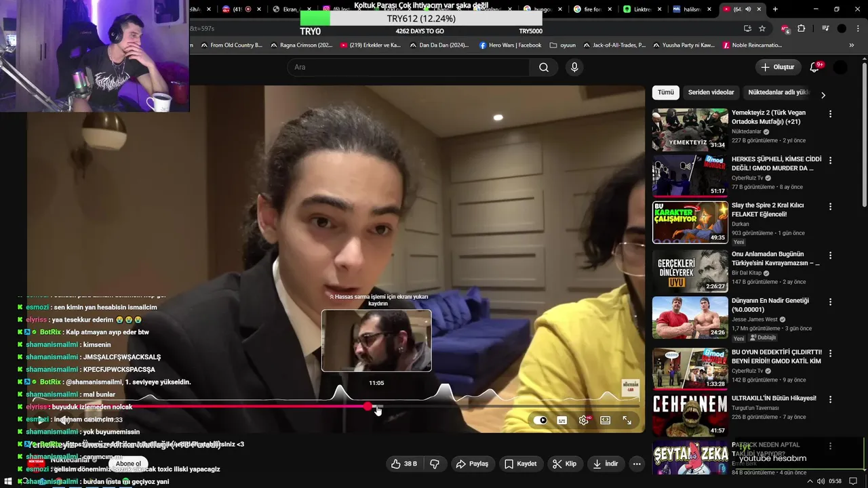The height and width of the screenshot is (488, 868).
Task: Open media control icon in browser toolbar
Action: click(825, 28)
